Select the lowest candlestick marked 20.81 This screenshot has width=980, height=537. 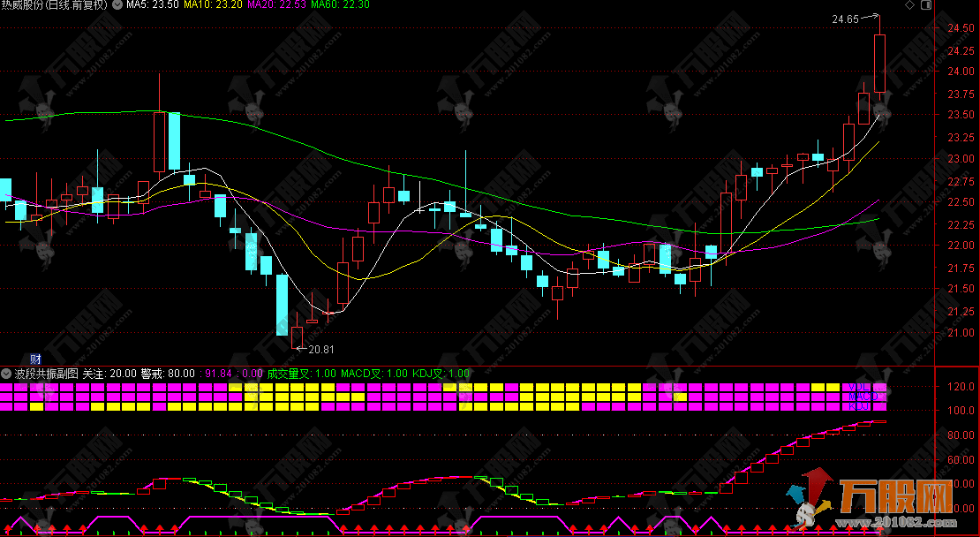(297, 337)
